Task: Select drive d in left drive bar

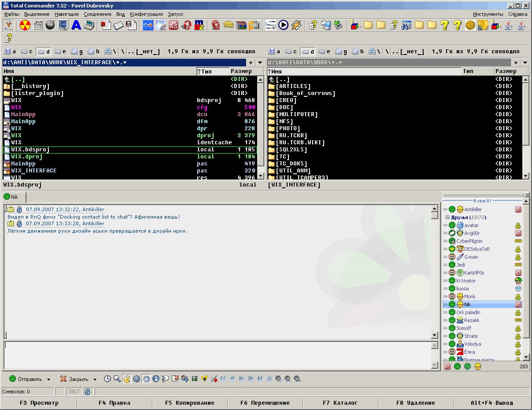Action: (44, 51)
